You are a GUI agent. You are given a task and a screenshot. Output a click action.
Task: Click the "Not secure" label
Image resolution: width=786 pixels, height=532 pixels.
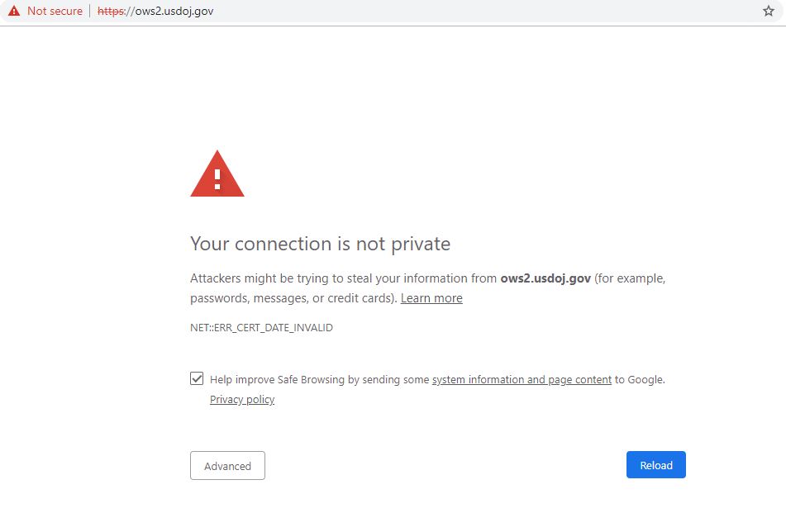coord(55,12)
